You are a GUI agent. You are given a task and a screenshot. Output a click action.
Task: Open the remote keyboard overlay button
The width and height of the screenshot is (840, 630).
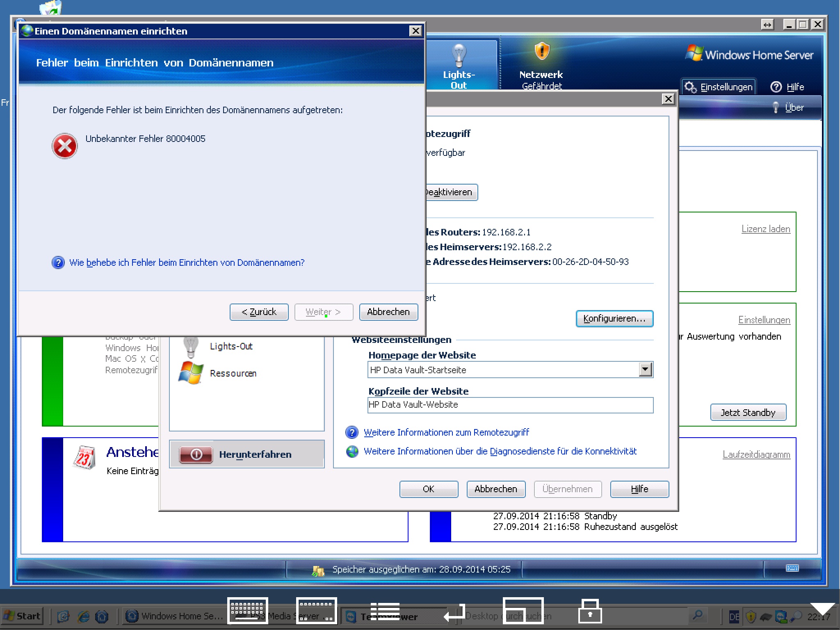(x=247, y=611)
